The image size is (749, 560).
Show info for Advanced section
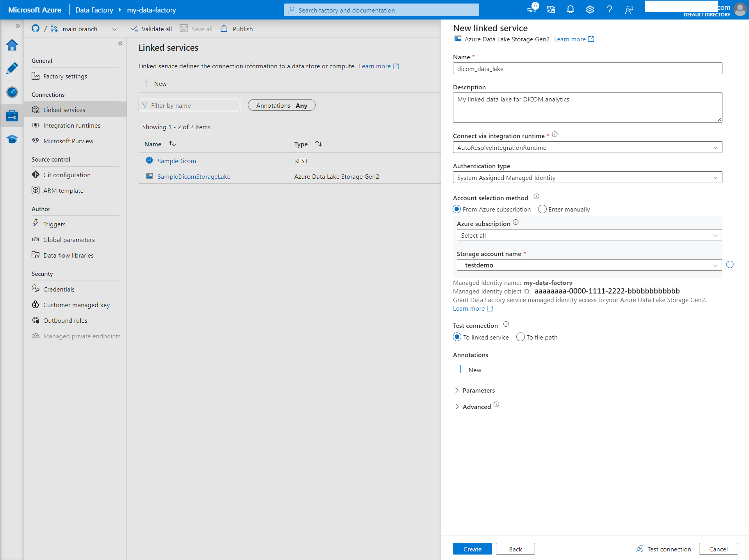(496, 405)
